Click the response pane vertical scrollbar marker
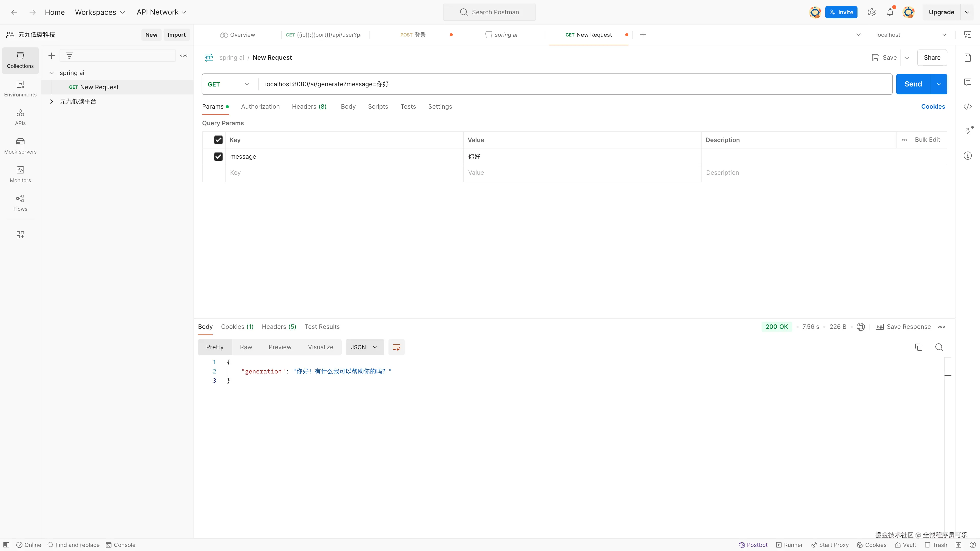The height and width of the screenshot is (551, 980). coord(948,376)
